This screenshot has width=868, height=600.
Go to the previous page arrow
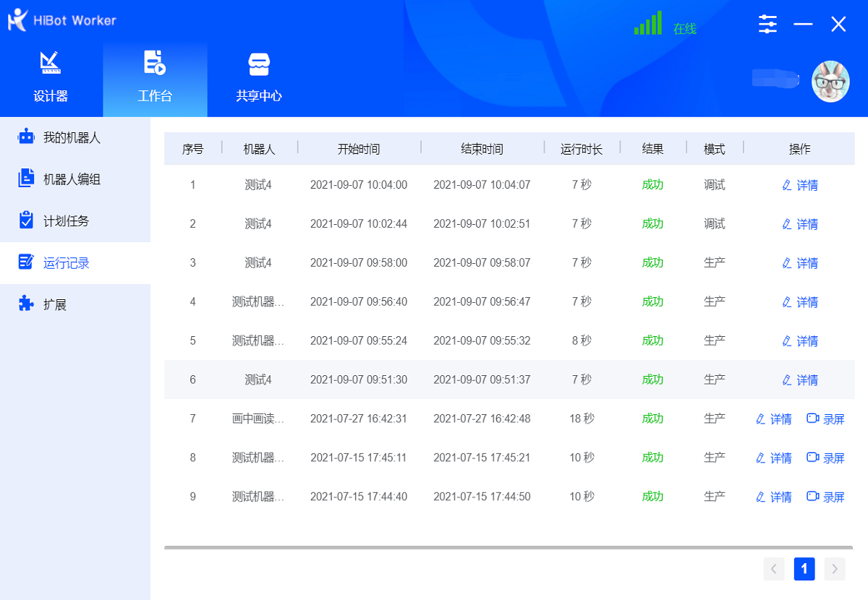click(774, 569)
